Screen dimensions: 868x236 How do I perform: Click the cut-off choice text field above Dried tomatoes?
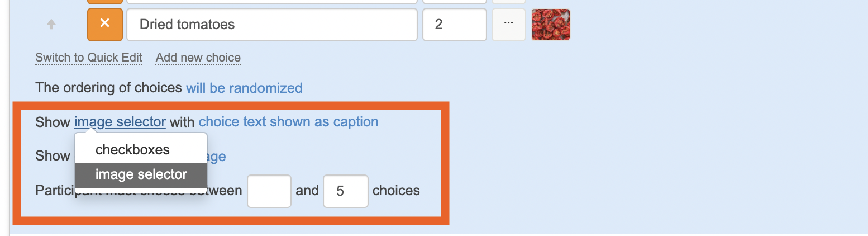click(x=271, y=2)
